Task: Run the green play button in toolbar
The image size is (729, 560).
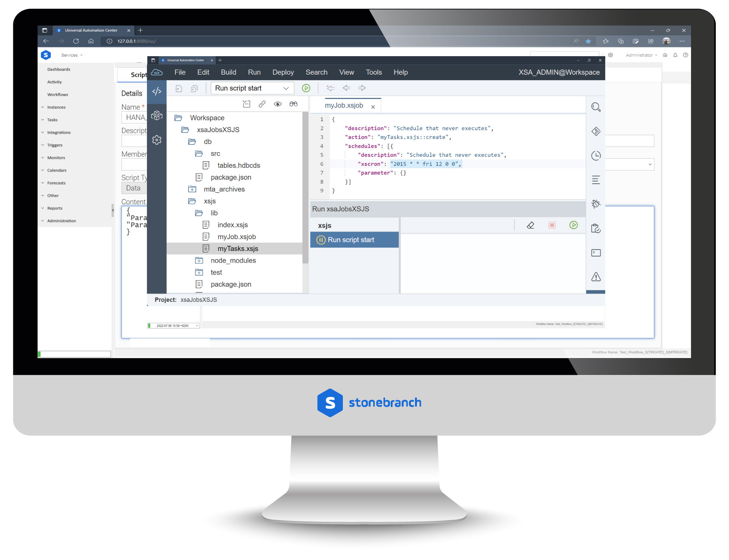Action: point(306,88)
